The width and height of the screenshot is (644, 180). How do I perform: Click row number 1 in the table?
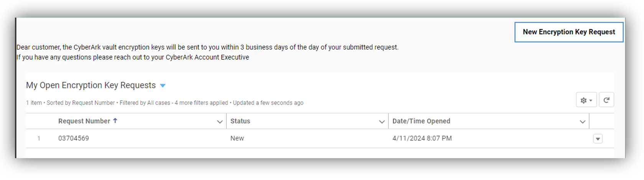click(x=39, y=139)
